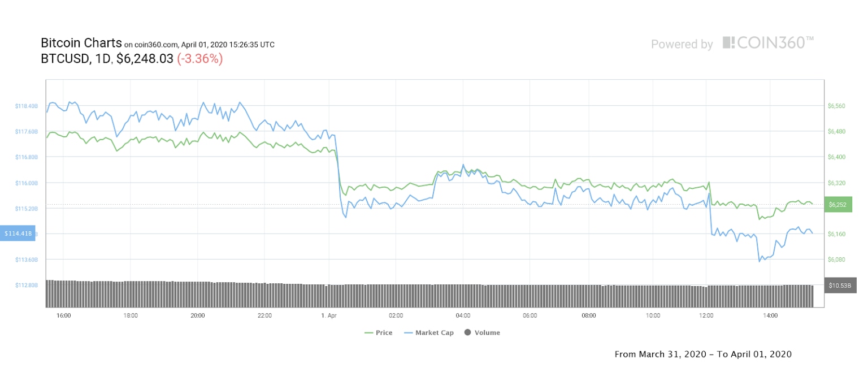Click the red -3.36% change value
Screen dimensions: 868x380
(199, 58)
